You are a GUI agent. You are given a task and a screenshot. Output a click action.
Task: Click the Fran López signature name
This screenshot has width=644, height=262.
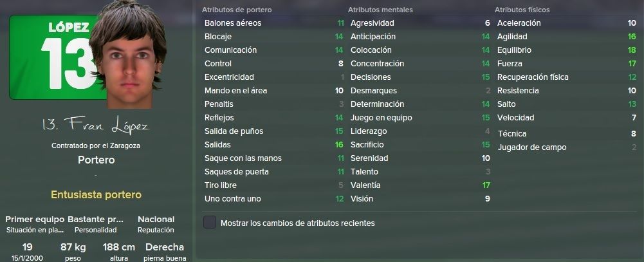coord(96,126)
